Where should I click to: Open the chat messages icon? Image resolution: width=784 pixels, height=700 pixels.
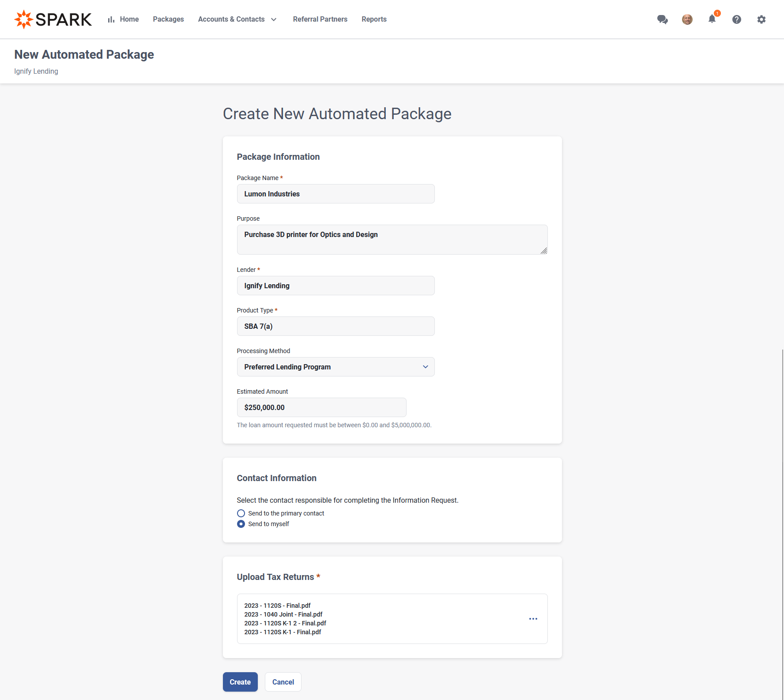[662, 19]
